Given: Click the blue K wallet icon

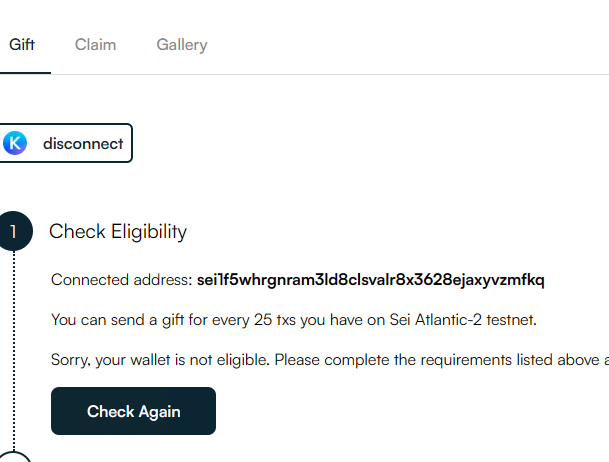Looking at the screenshot, I should (x=15, y=143).
